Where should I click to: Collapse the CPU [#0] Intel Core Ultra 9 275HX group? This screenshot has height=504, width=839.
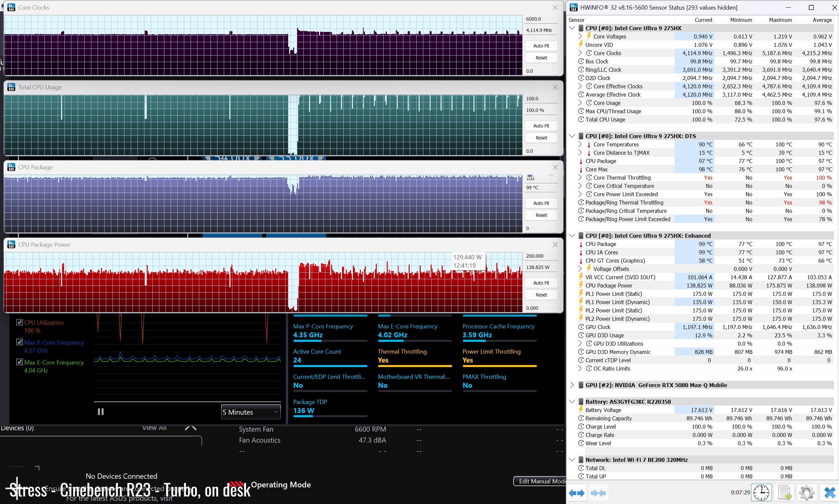pos(572,28)
